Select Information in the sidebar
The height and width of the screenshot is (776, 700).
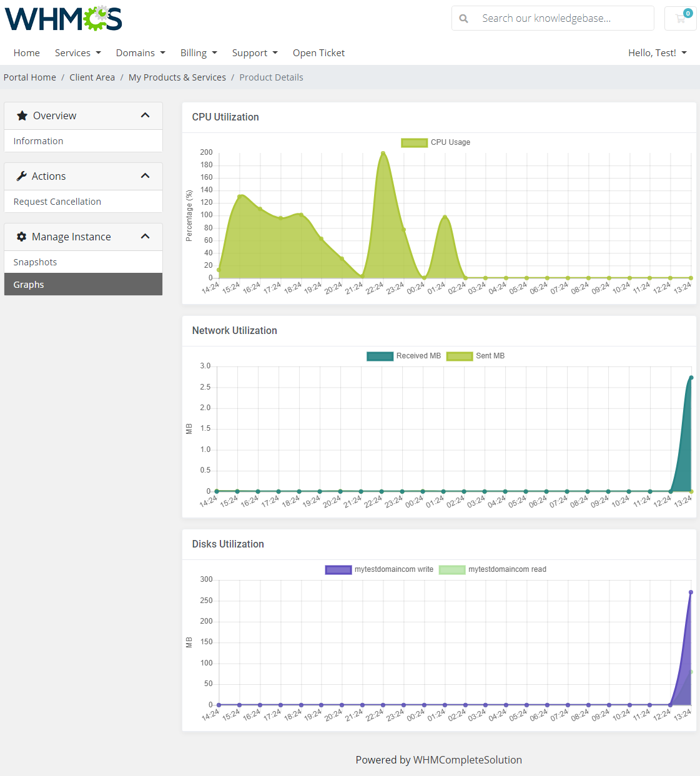pyautogui.click(x=83, y=141)
